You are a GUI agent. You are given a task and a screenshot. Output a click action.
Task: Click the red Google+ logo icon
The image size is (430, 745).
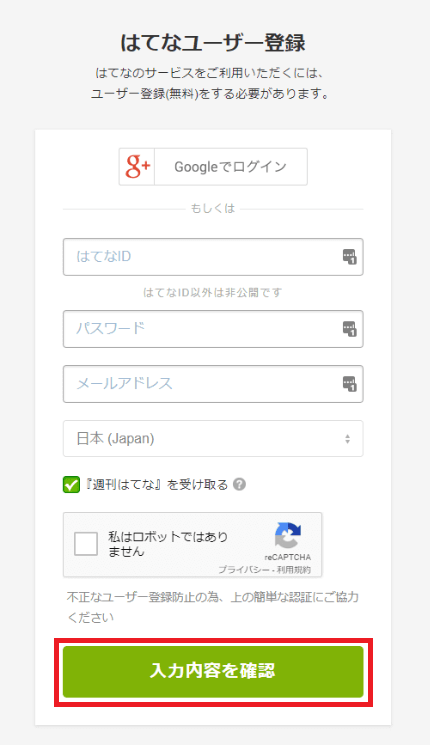(x=137, y=166)
